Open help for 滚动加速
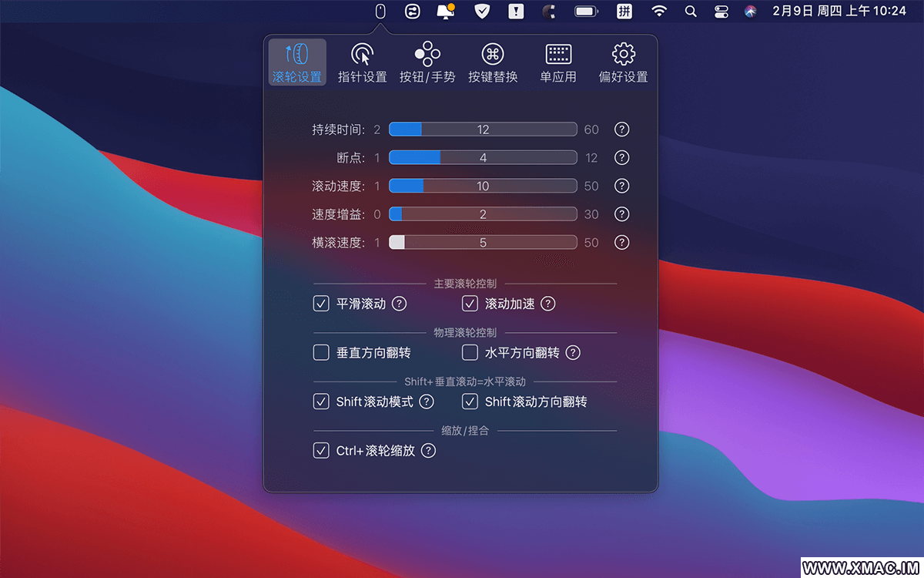This screenshot has width=924, height=578. point(547,304)
